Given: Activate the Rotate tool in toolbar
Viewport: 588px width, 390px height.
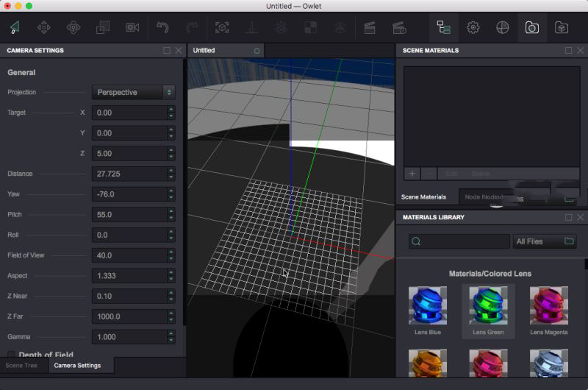Looking at the screenshot, I should pos(73,27).
